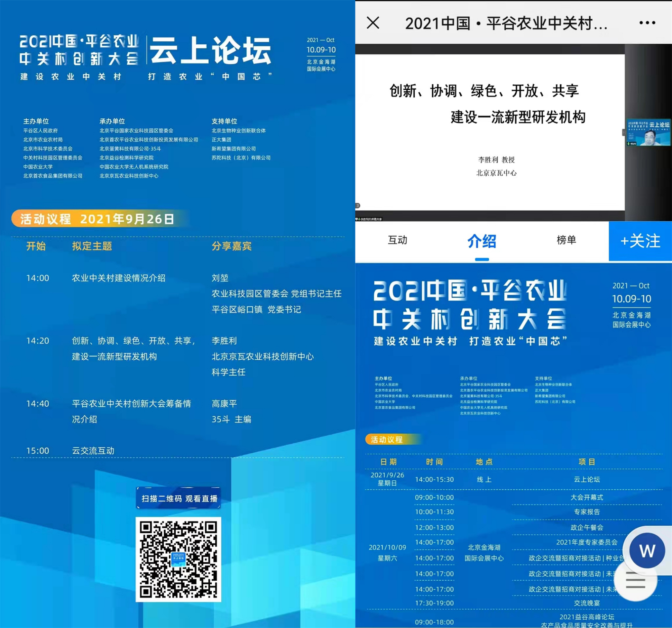Select the 云上论坛 agenda row item
Image resolution: width=672 pixels, height=628 pixels.
586,479
